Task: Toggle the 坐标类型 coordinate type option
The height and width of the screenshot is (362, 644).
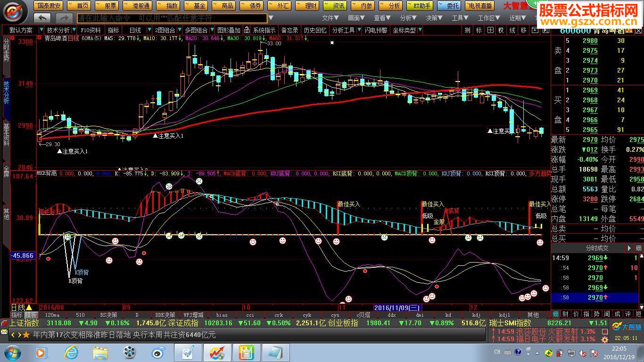Action: coord(407,30)
